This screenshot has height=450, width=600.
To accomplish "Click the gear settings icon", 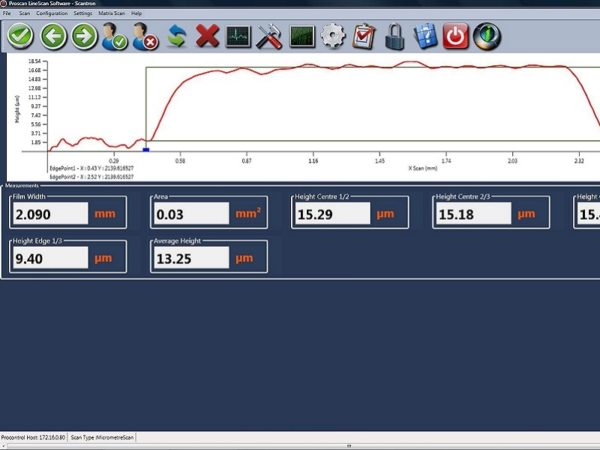I will tap(332, 37).
